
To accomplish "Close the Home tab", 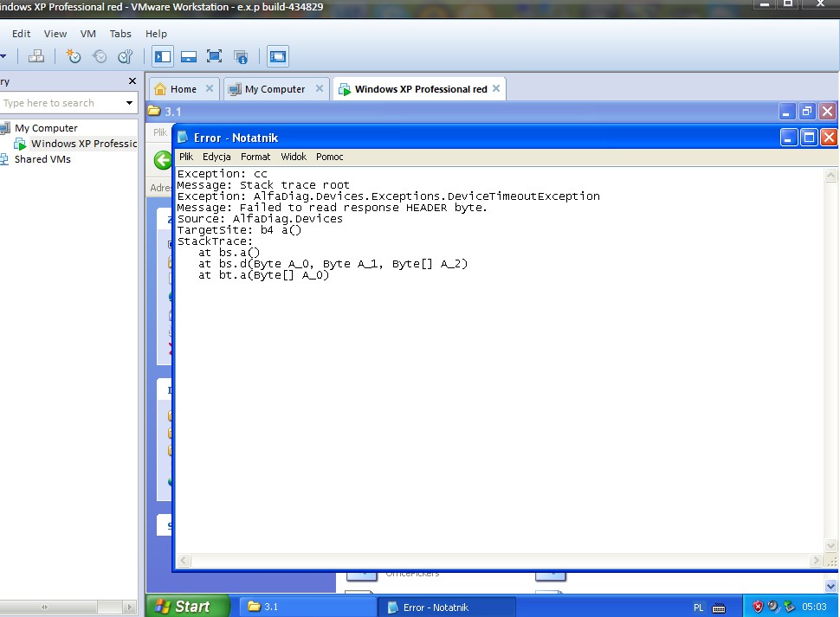I will point(210,88).
